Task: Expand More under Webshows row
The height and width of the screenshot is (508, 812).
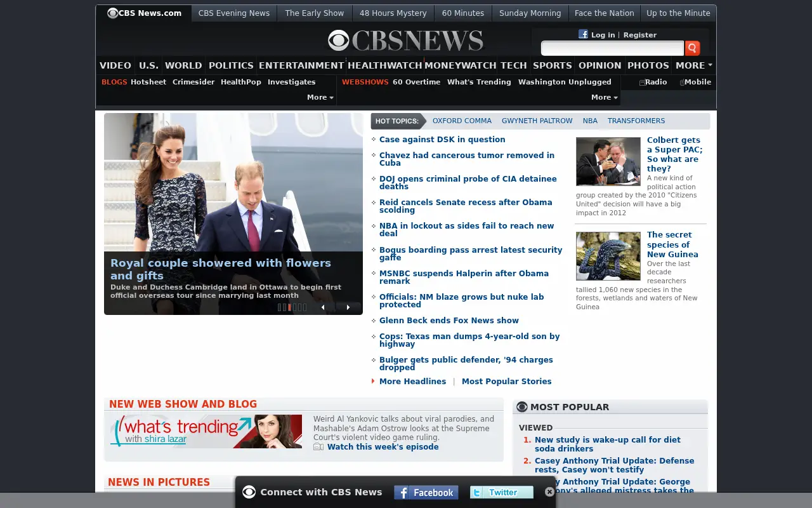Action: click(x=604, y=97)
